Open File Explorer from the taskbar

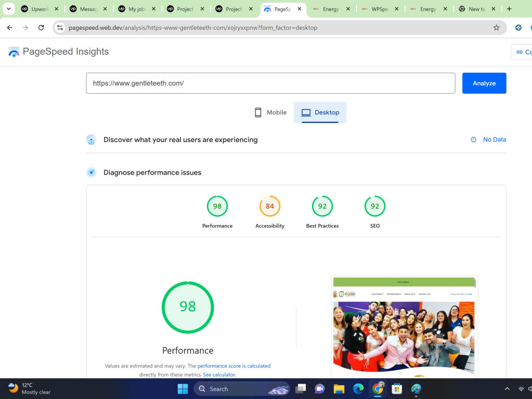(x=339, y=389)
